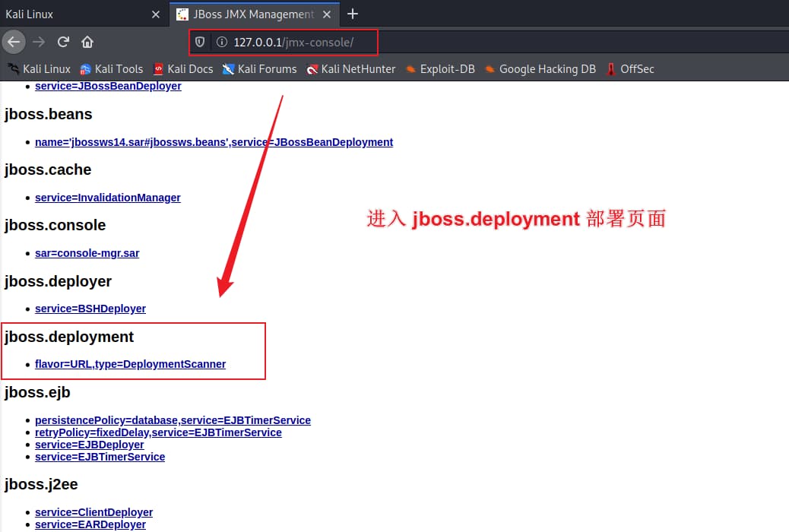Click the jboss.ejb heading
This screenshot has height=532, width=789.
[37, 392]
